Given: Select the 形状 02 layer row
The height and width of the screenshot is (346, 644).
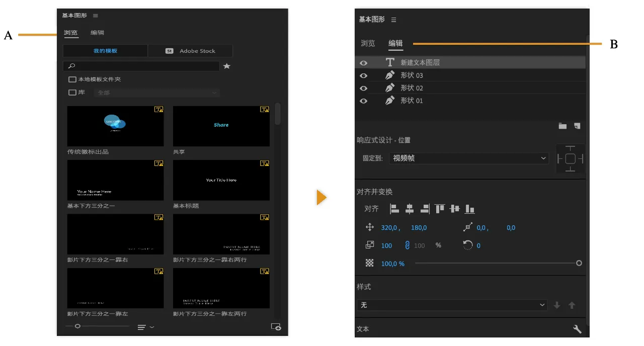Looking at the screenshot, I should pos(470,88).
